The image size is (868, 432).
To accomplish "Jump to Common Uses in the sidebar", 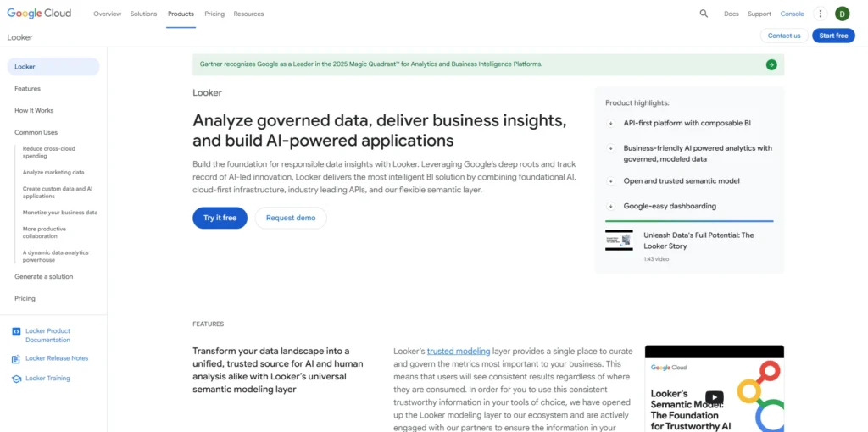I will (36, 132).
